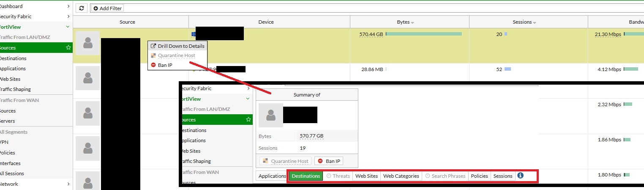Click the bytes usage bar in the first row
The image size is (644, 190).
click(424, 34)
